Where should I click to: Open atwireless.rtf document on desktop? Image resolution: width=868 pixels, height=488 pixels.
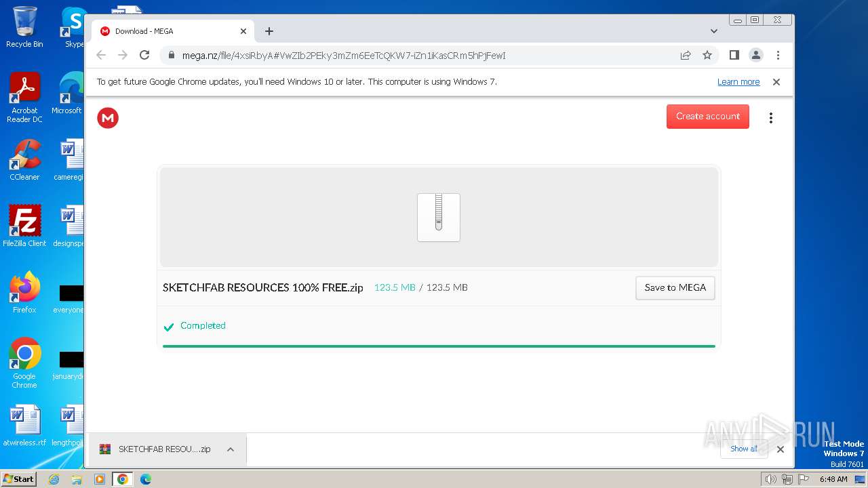(24, 426)
